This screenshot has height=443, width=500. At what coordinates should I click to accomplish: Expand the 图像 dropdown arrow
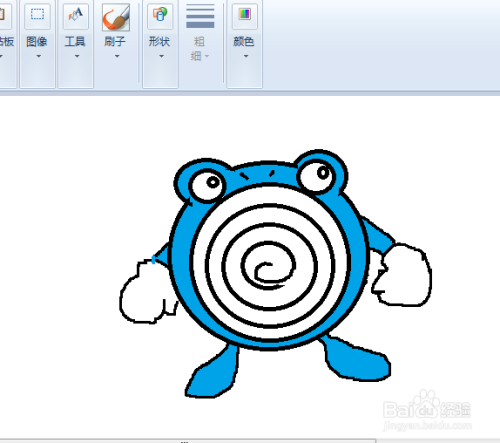38,56
